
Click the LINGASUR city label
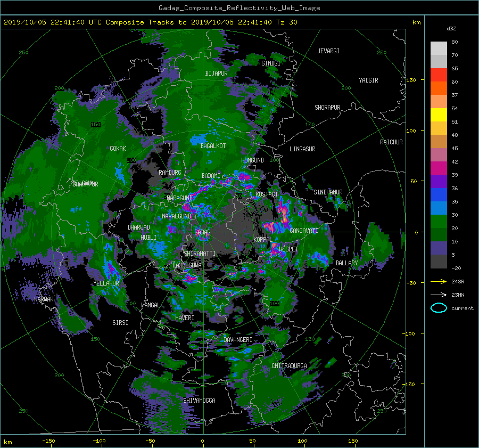click(x=302, y=149)
